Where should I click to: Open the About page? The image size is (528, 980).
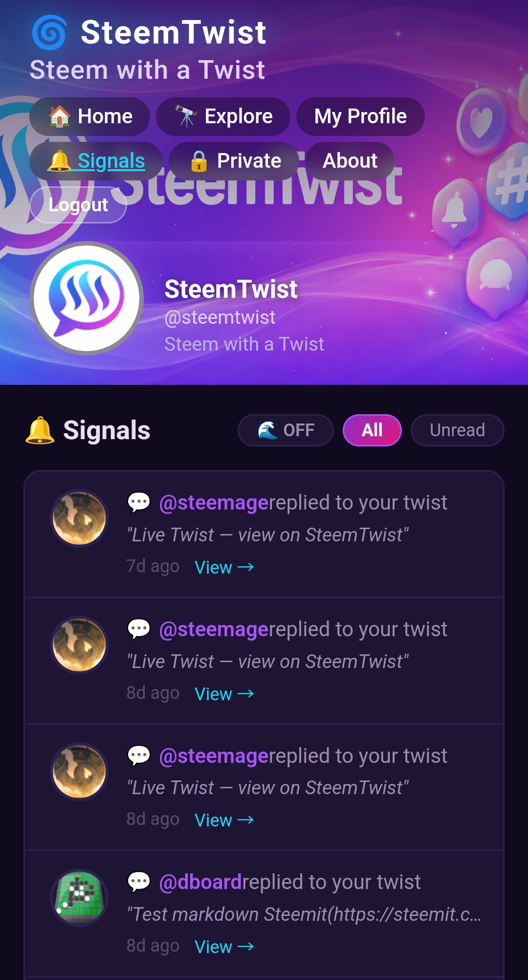[350, 161]
